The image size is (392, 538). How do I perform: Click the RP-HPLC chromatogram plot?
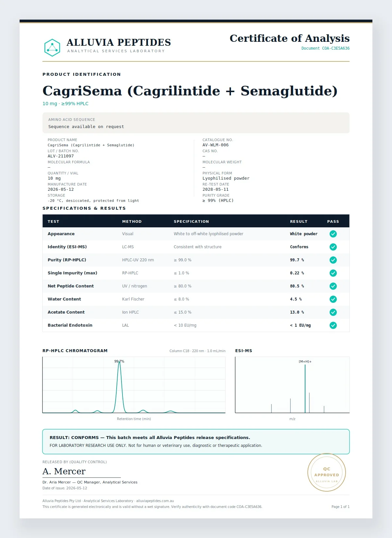tap(134, 385)
